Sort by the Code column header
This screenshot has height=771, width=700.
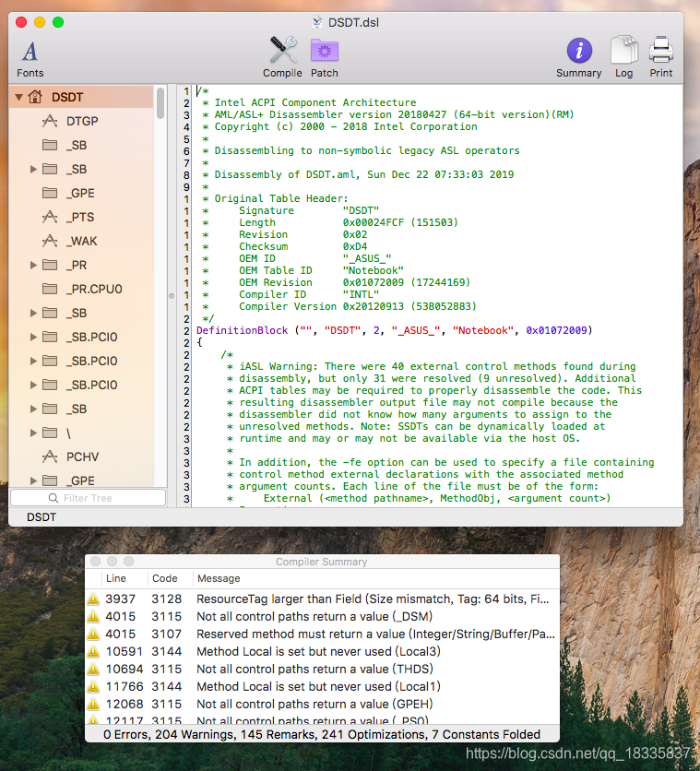point(170,578)
